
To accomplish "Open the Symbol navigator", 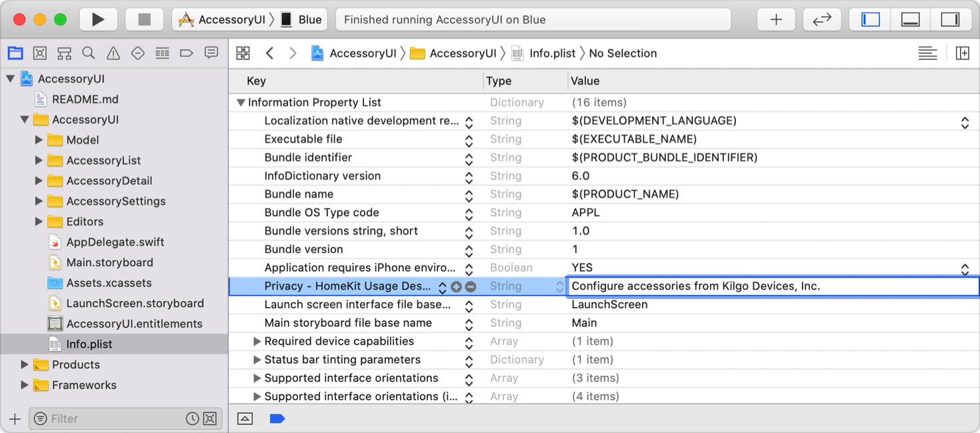I will click(65, 53).
